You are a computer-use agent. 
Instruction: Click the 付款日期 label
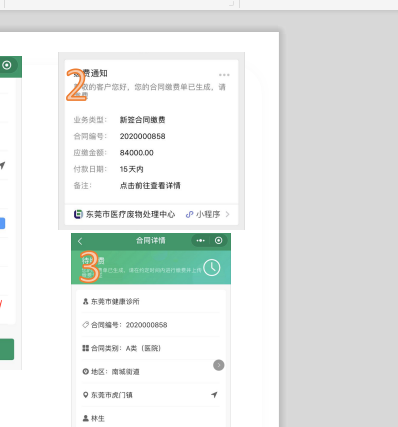pos(90,169)
